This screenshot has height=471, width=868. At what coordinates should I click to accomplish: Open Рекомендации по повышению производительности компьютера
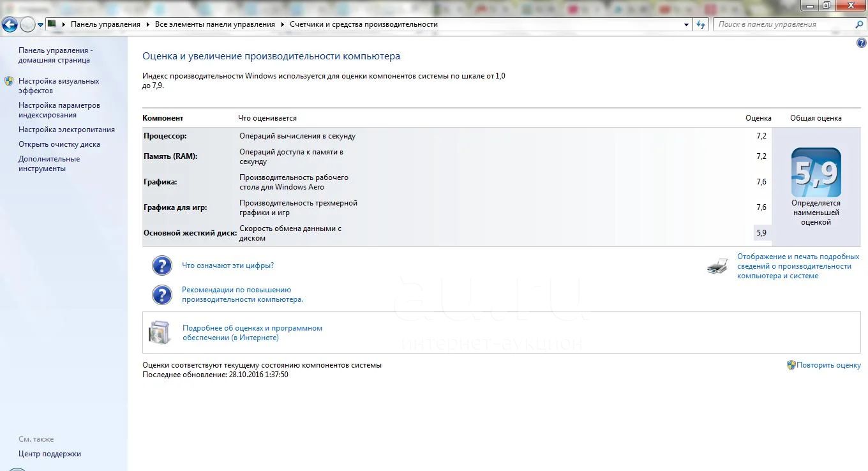243,294
